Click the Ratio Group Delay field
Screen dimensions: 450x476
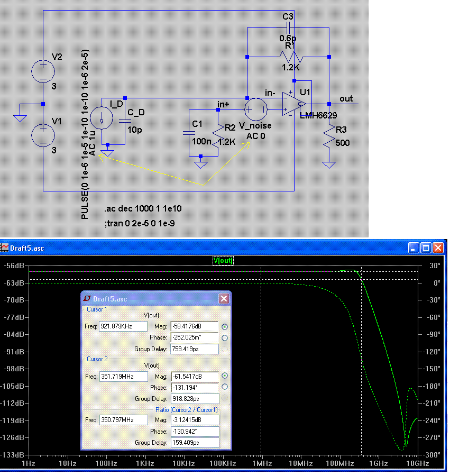pyautogui.click(x=195, y=443)
